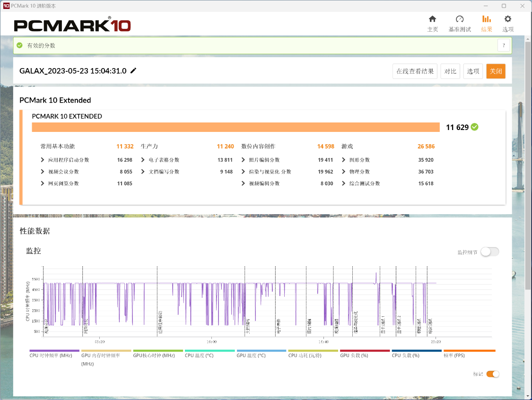The width and height of the screenshot is (532, 400).
Task: Click the 常用基本功能 score 11 332
Action: click(125, 147)
